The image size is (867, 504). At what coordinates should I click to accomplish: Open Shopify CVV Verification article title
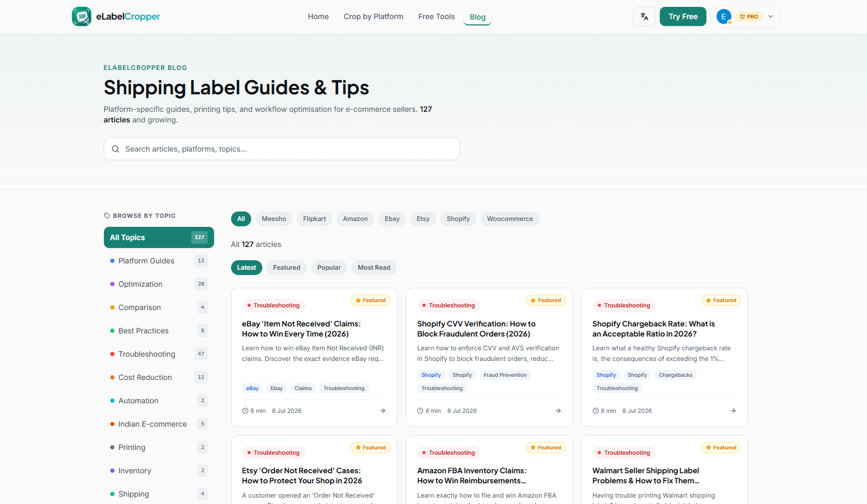coord(476,329)
